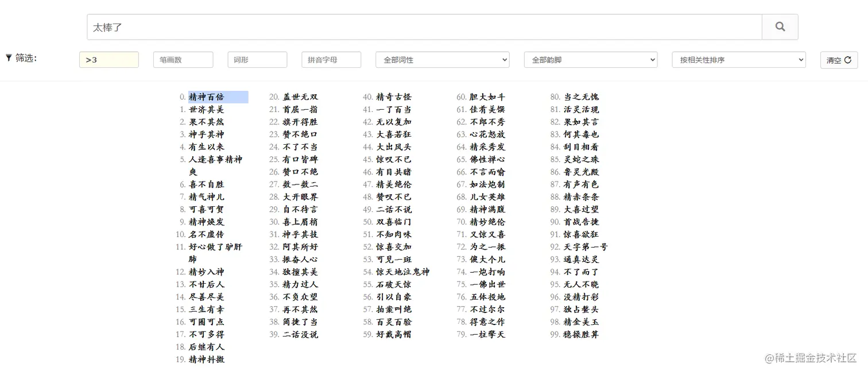Click the result 大喜过望

(x=582, y=210)
